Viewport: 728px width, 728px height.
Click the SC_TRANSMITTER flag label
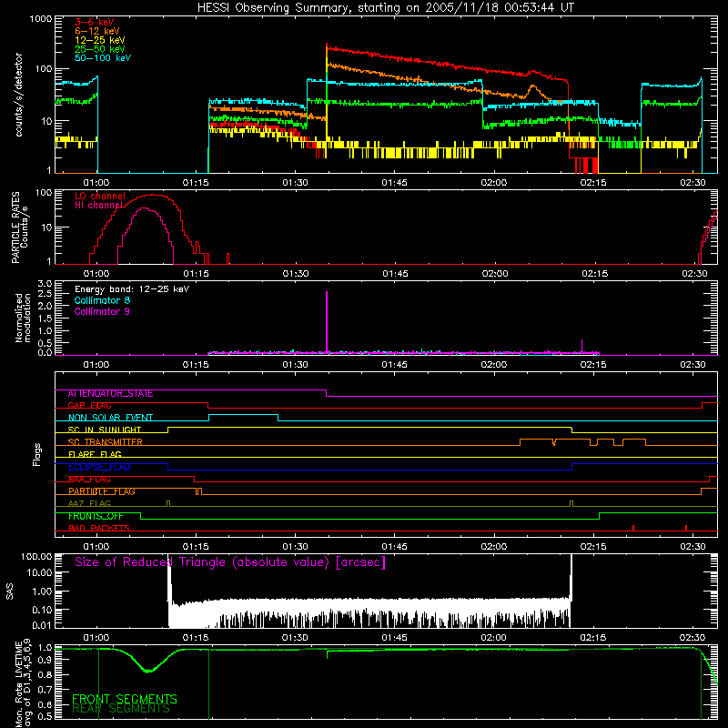[x=106, y=442]
